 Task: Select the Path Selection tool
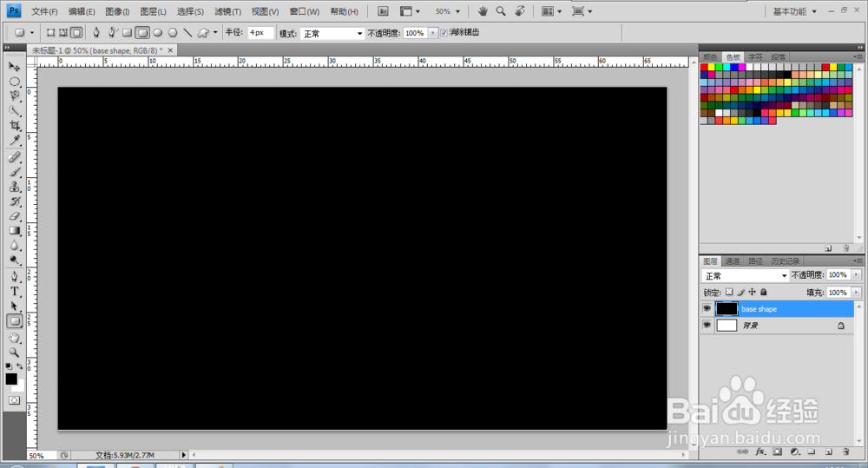coord(15,307)
